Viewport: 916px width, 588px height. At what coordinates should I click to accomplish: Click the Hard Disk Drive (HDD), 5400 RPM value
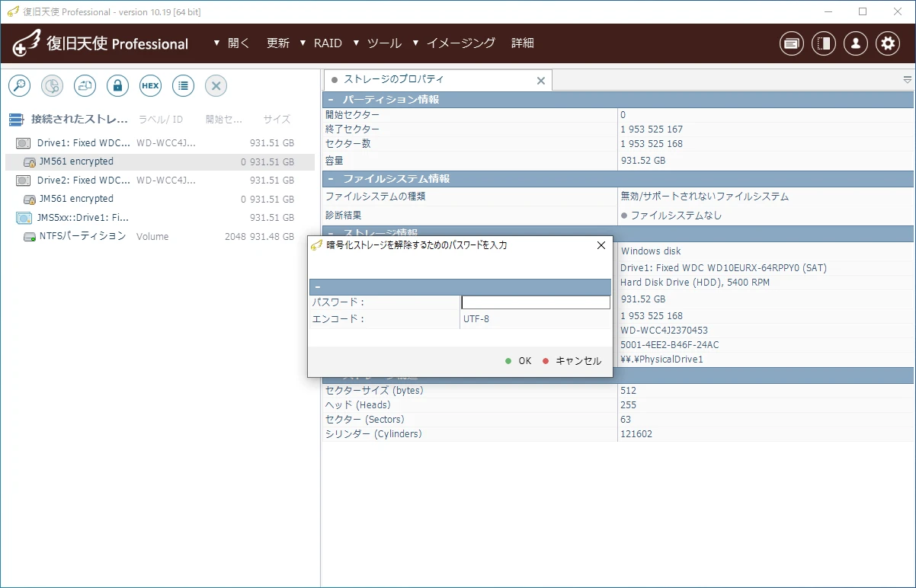[695, 283]
